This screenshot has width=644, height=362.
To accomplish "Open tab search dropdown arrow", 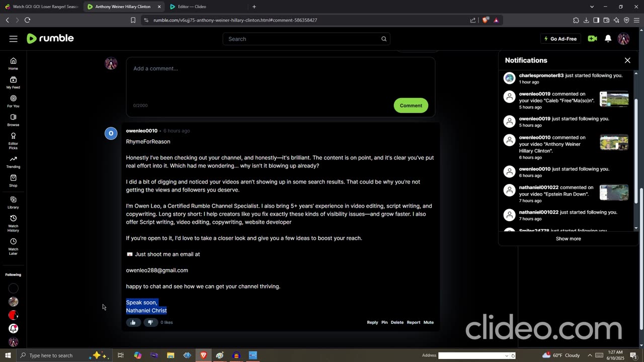I will point(592,7).
